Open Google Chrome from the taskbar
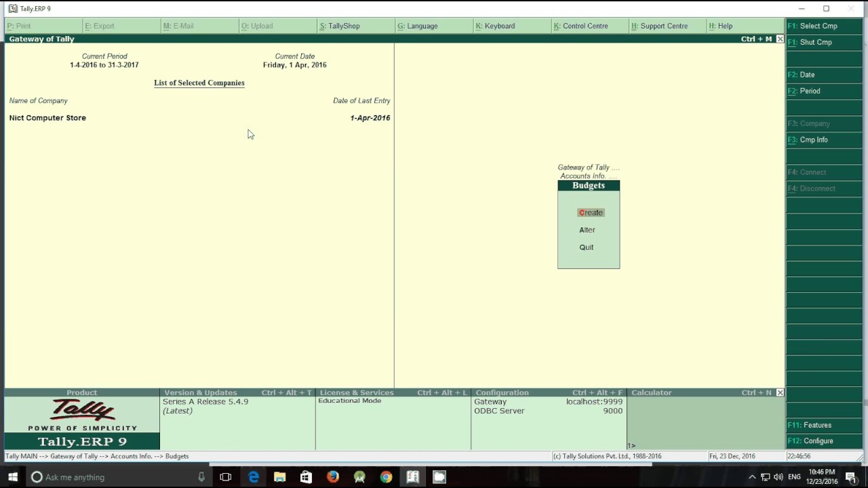This screenshot has height=488, width=868. point(387,477)
